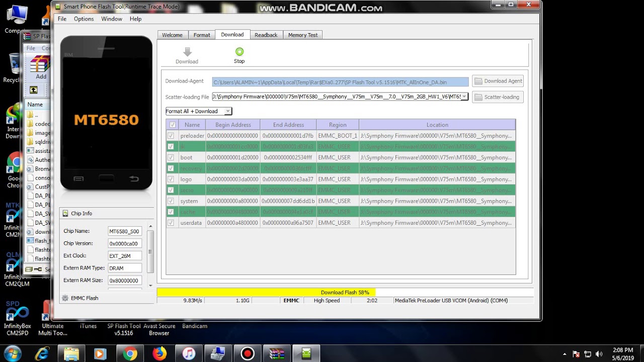Select InfinityBox CM2SPD desktop shortcut
644x362 pixels.
click(17, 313)
